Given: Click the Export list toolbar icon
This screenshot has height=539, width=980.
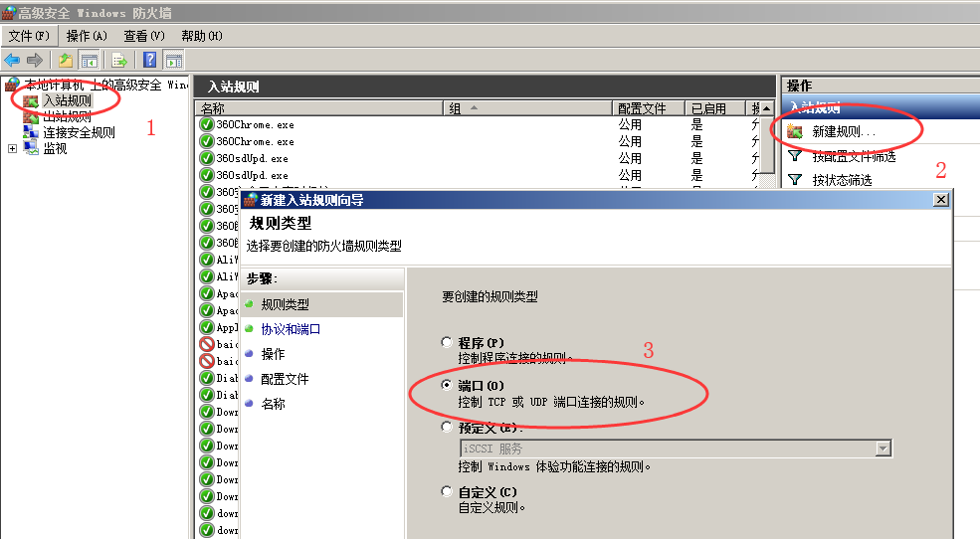Looking at the screenshot, I should [x=120, y=60].
